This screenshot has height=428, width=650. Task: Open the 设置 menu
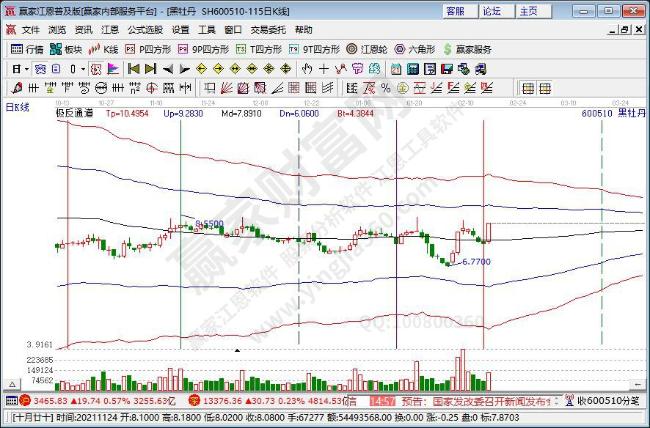point(180,30)
